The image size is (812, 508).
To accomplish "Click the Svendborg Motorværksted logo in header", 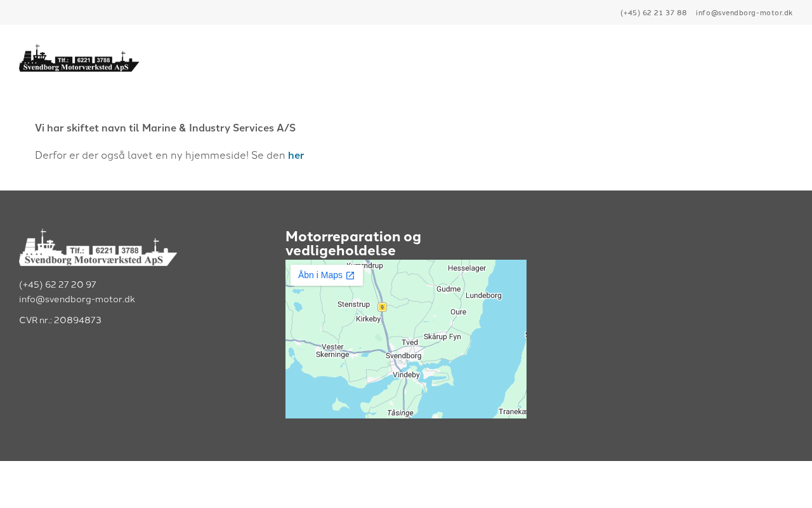I will 79,58.
